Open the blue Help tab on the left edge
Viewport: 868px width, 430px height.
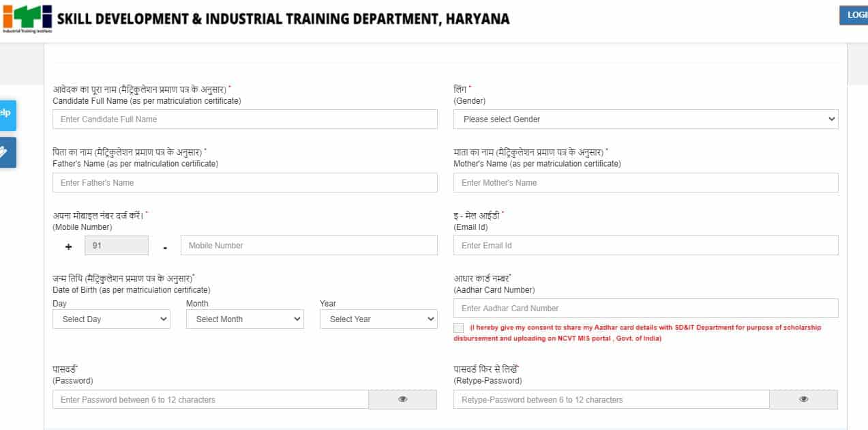[7, 115]
